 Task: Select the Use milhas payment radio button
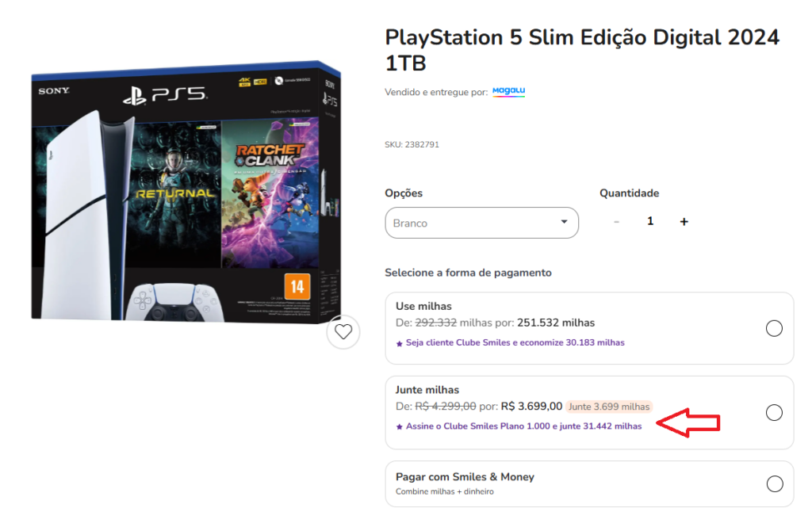(x=774, y=328)
